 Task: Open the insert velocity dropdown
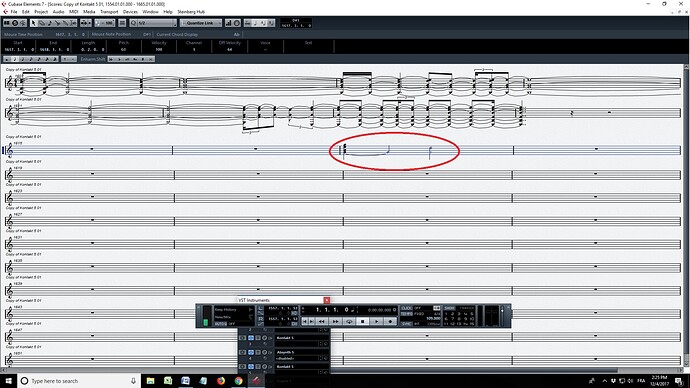104,23
